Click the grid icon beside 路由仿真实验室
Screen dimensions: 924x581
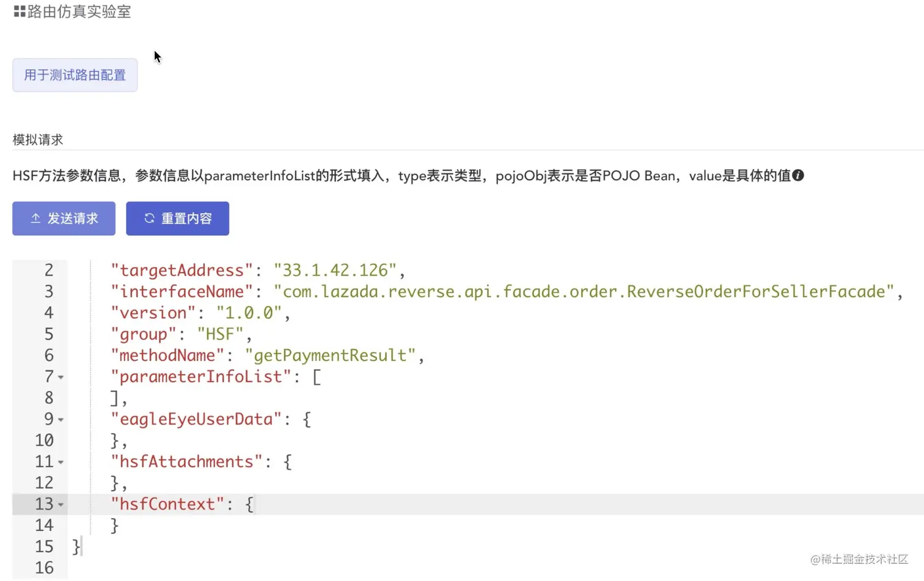(x=20, y=12)
